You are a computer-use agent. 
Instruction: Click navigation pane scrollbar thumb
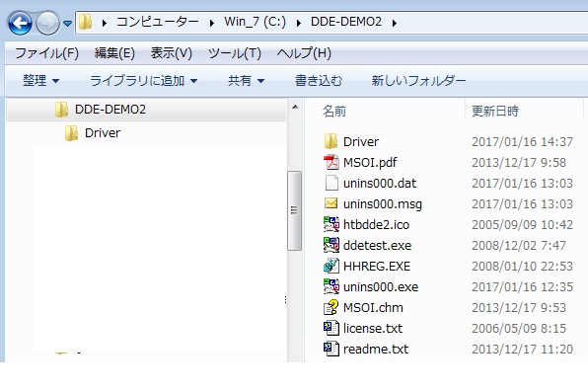coord(294,210)
